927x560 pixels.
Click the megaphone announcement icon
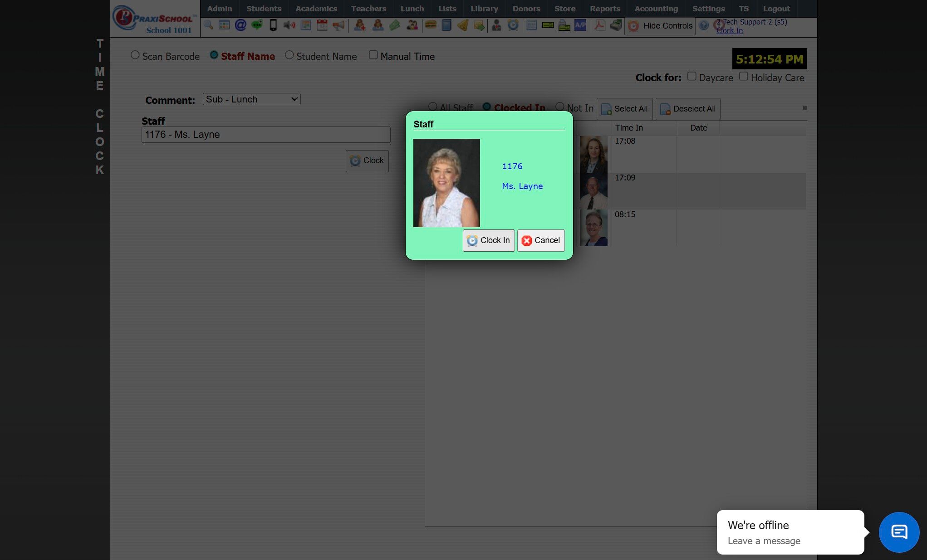pyautogui.click(x=338, y=25)
